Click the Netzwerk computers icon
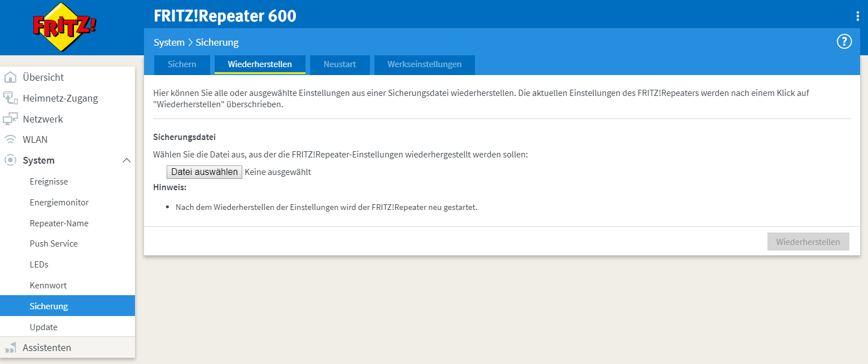Screen dimensions: 868x364 (x=10, y=119)
